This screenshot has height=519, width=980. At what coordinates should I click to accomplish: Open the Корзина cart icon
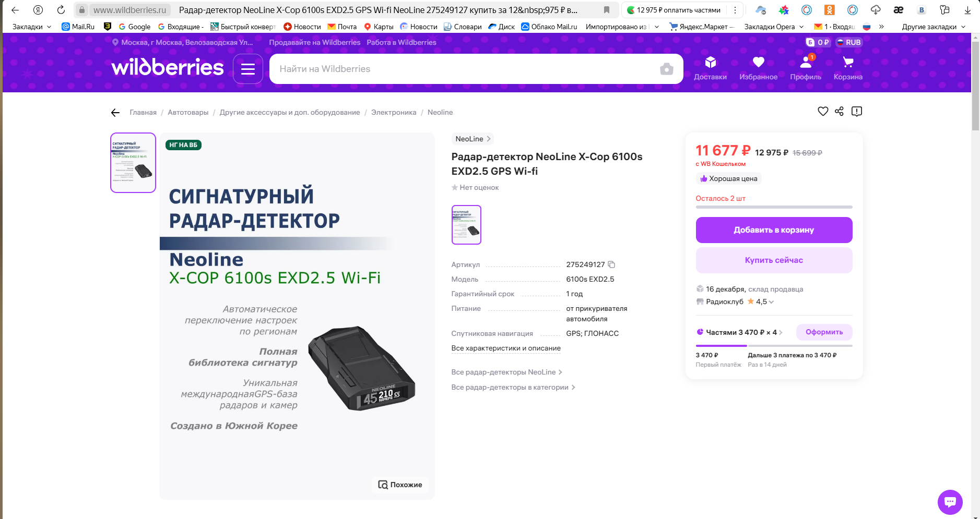pyautogui.click(x=848, y=63)
